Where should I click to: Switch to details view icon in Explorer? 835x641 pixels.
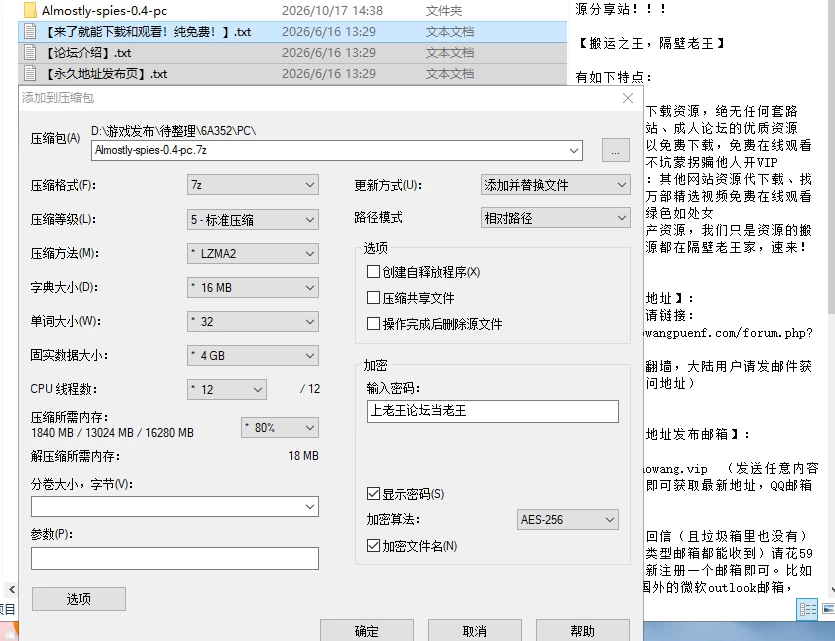coord(807,609)
